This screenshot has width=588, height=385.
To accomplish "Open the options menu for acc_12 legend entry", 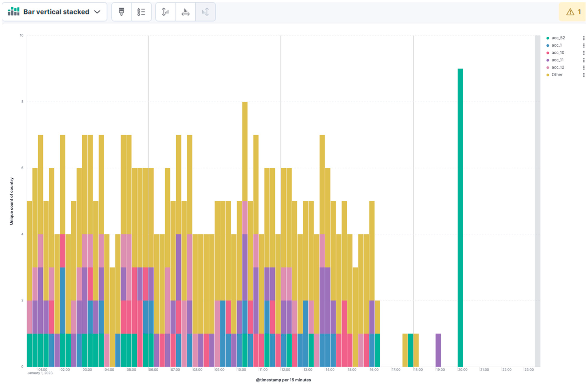I will click(x=584, y=67).
